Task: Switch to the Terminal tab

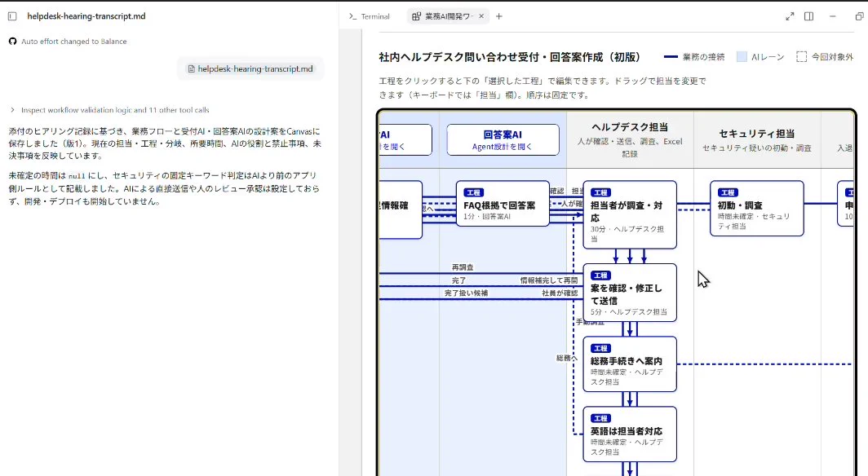Action: click(x=370, y=16)
